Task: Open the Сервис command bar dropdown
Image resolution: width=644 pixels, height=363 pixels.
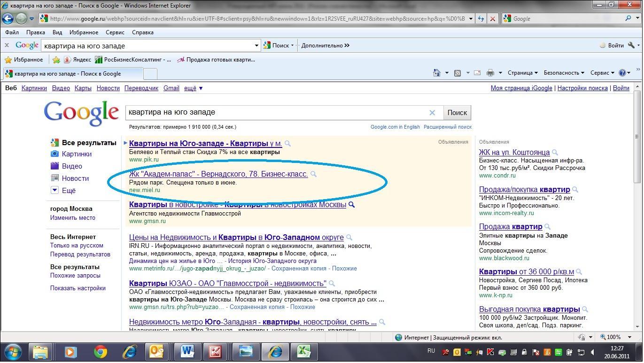Action: click(x=602, y=73)
